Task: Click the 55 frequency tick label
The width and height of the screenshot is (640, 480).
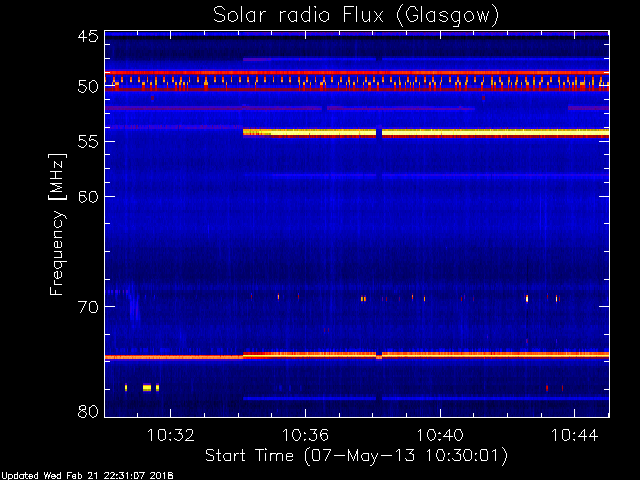Action: coord(88,141)
